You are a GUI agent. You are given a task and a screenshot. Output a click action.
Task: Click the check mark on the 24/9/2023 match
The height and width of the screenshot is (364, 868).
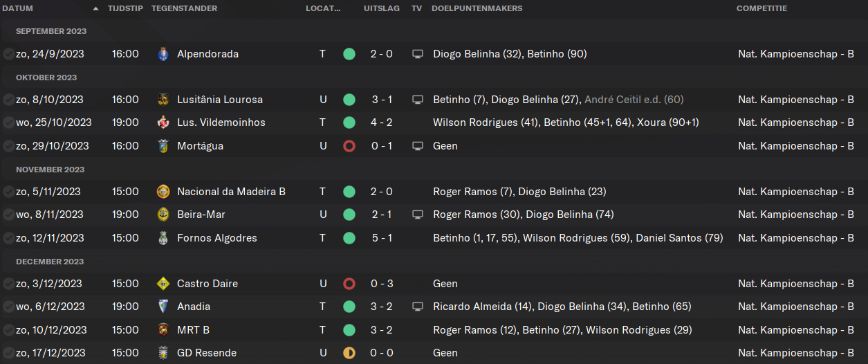pos(8,54)
